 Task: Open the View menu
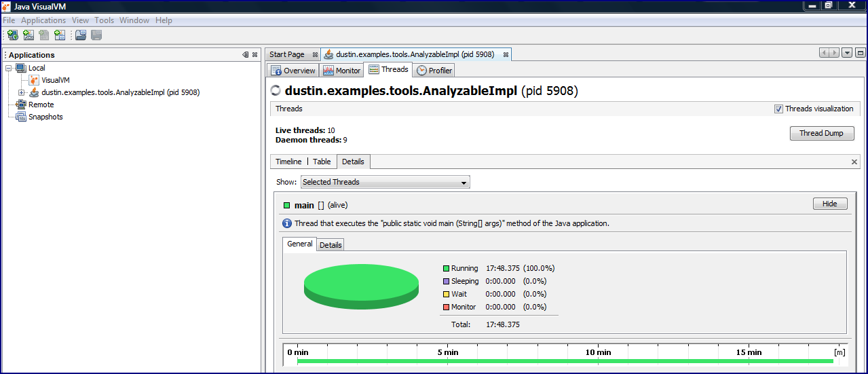(x=80, y=20)
